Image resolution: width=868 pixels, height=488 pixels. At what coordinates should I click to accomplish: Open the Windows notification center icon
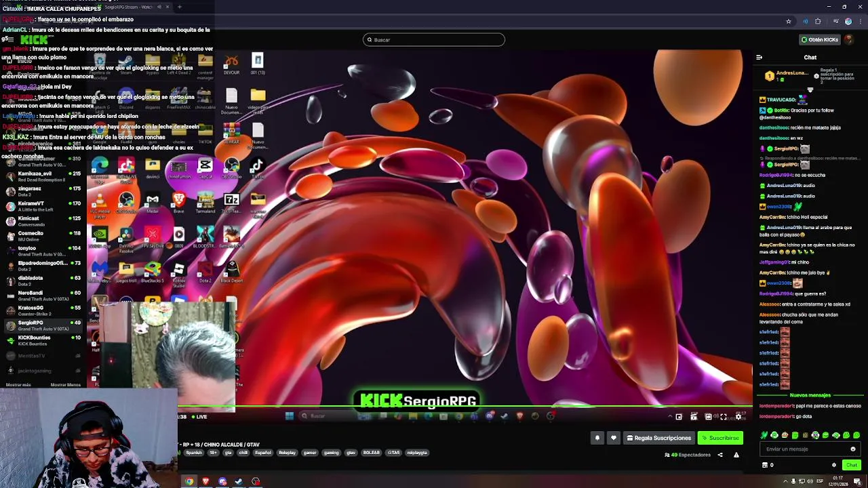tap(857, 481)
